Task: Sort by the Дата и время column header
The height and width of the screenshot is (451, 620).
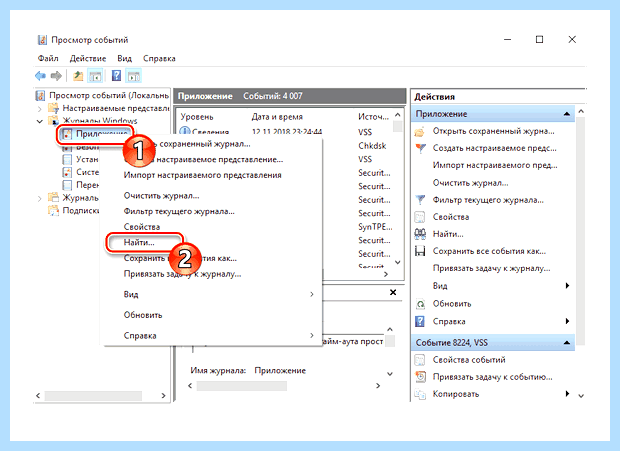Action: [277, 117]
